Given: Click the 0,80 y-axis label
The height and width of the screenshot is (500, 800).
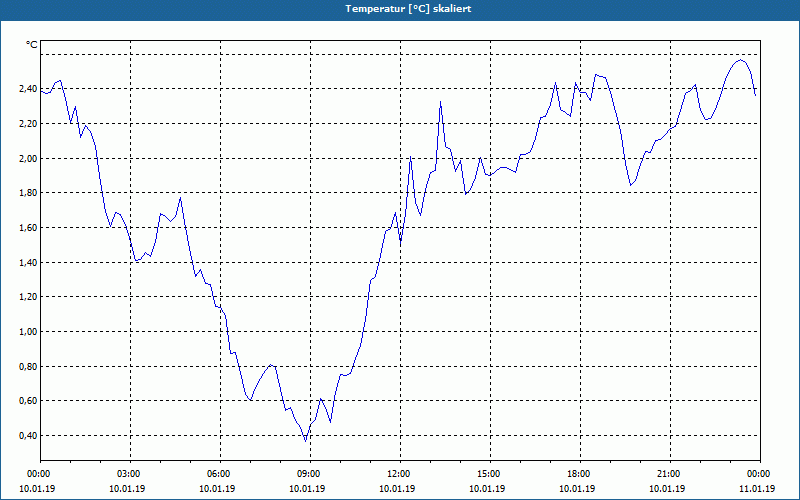Looking at the screenshot, I should coord(29,366).
